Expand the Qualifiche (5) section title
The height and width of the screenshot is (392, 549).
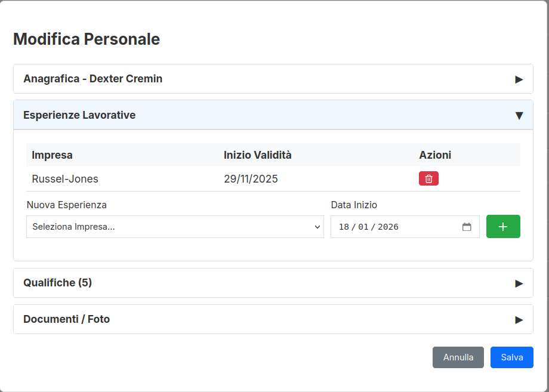(x=57, y=283)
